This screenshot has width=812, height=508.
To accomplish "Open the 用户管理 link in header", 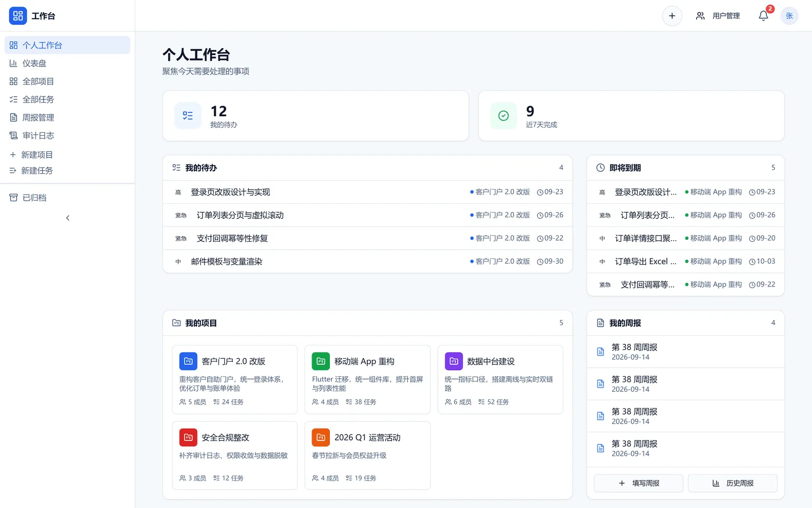I will tap(718, 16).
